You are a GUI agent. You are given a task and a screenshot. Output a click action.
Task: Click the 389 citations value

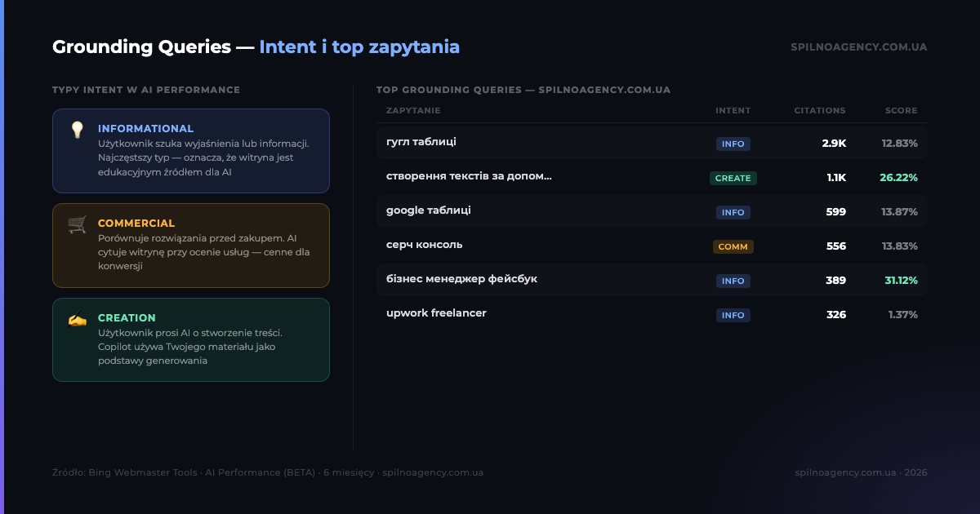point(836,281)
